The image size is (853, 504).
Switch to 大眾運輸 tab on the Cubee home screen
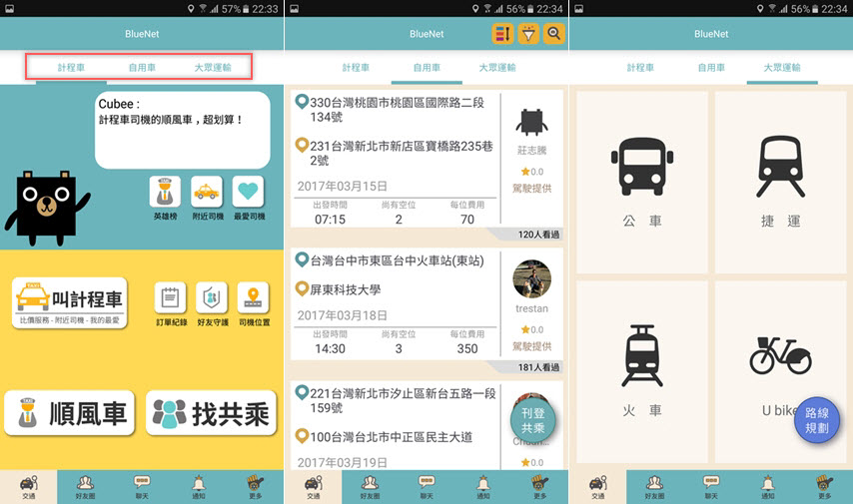pos(213,68)
